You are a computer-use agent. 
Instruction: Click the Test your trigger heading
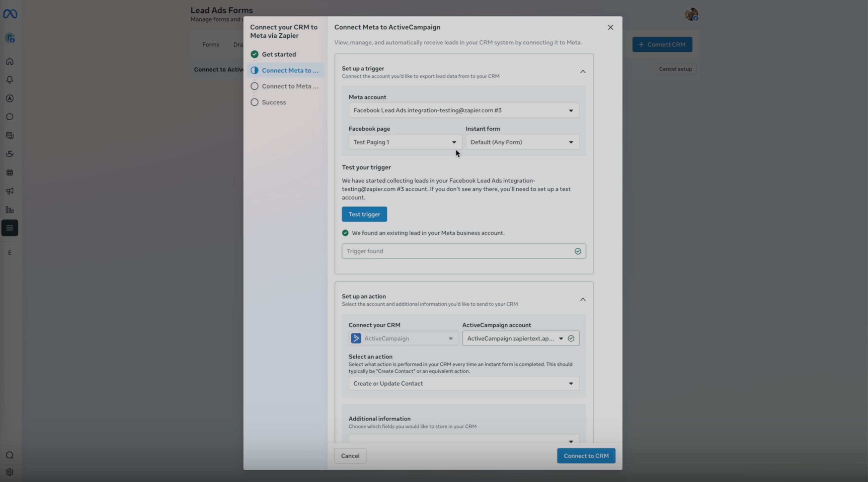(366, 167)
